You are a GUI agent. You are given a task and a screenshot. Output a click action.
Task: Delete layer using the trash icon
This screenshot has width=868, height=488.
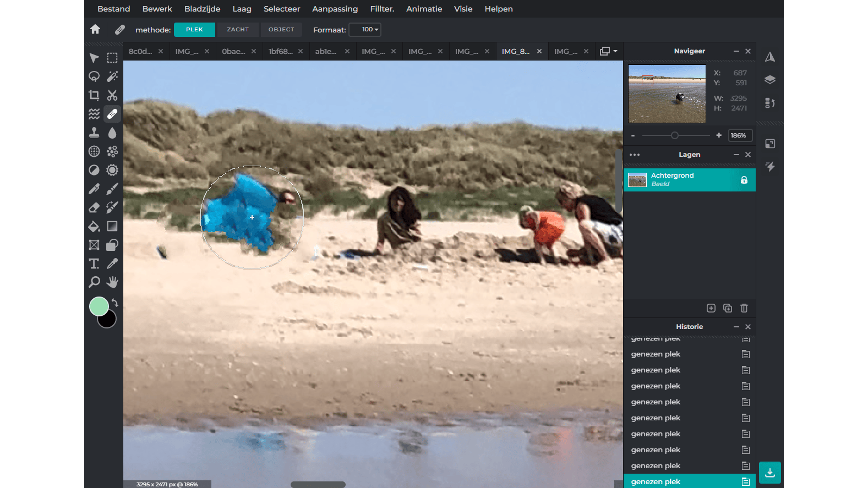(x=744, y=308)
